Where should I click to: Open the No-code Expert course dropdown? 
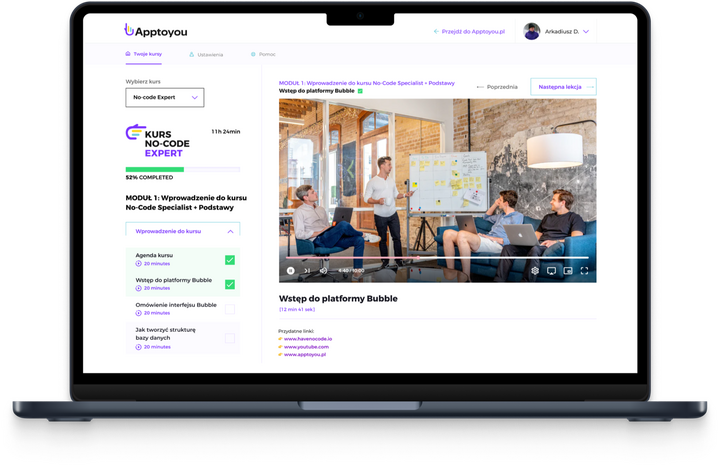165,97
